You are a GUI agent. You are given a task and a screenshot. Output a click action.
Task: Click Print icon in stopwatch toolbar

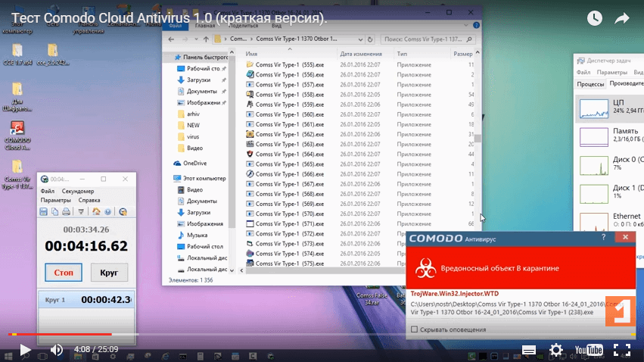(66, 211)
